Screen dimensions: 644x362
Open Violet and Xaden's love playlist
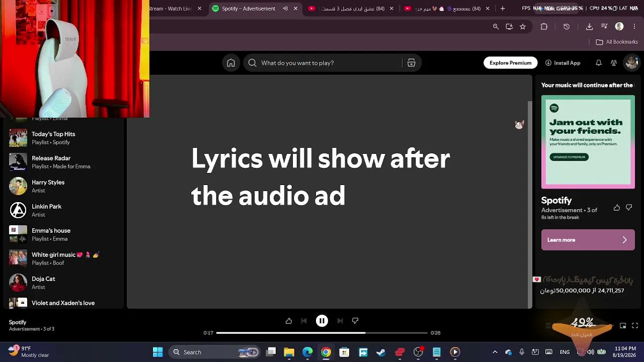point(62,303)
